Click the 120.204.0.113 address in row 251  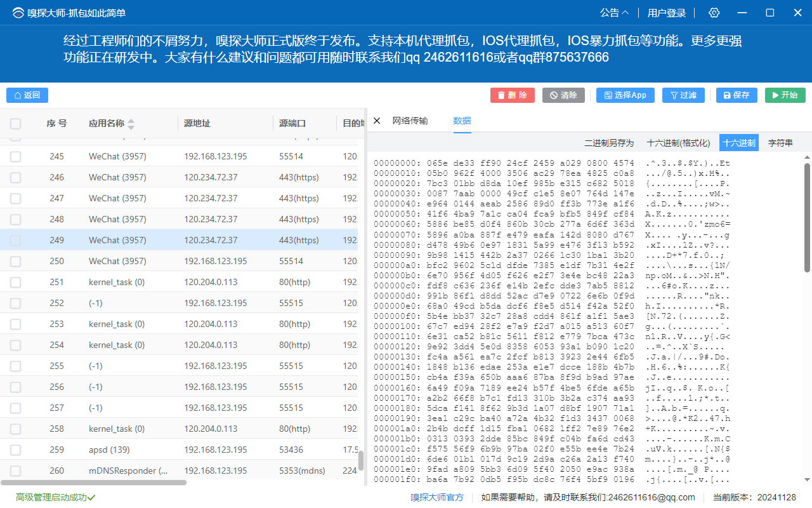coord(211,282)
